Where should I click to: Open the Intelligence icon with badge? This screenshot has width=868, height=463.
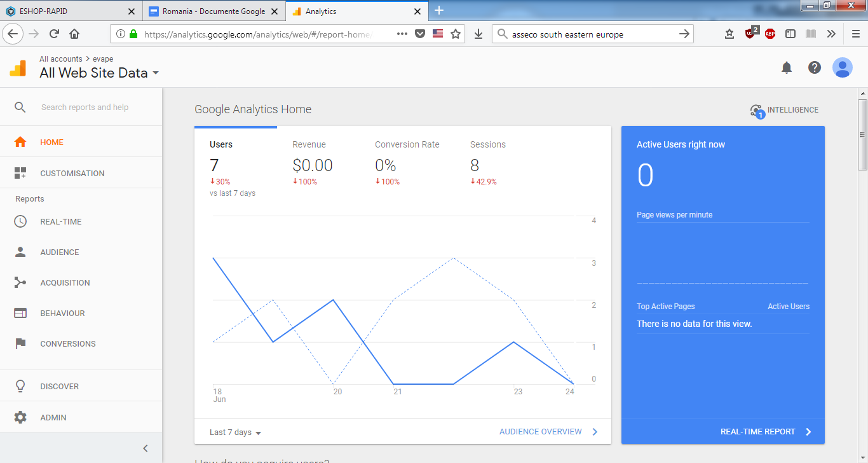(757, 111)
